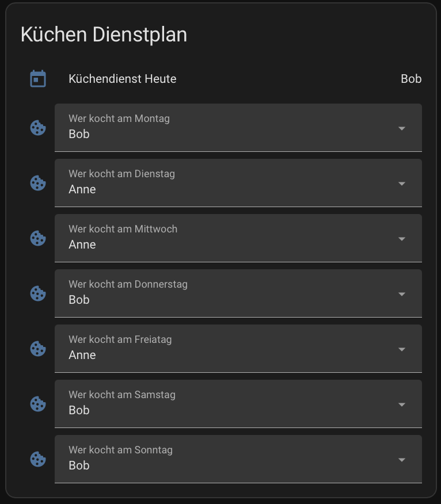Click the cookie icon for Dienstag
Screen dimensions: 441x504
click(x=38, y=183)
